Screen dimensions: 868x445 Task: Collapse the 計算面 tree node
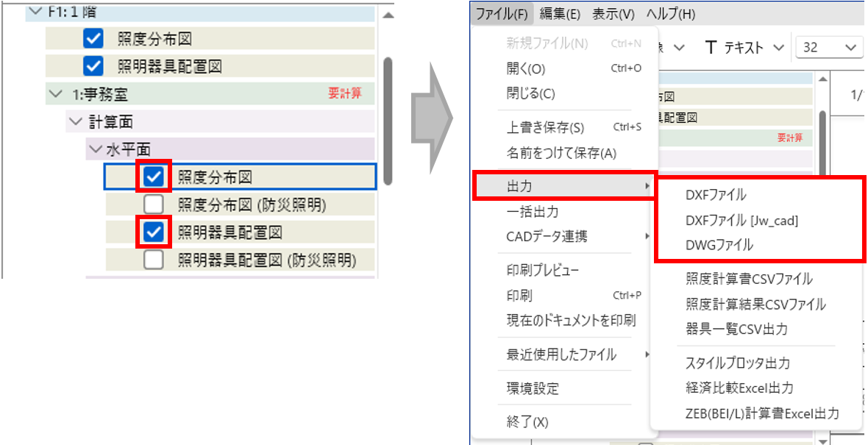[74, 121]
